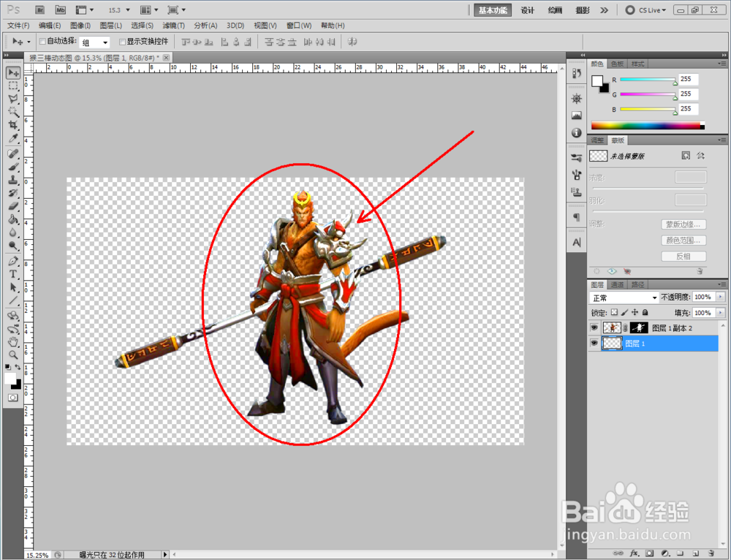The height and width of the screenshot is (560, 731).
Task: Select the Hand tool
Action: point(13,342)
